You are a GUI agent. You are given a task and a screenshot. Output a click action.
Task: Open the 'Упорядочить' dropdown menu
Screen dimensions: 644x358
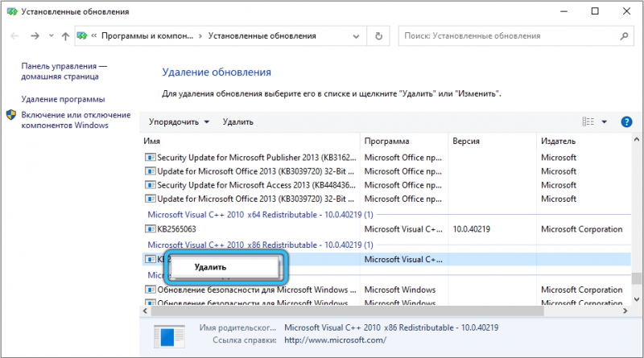click(179, 122)
